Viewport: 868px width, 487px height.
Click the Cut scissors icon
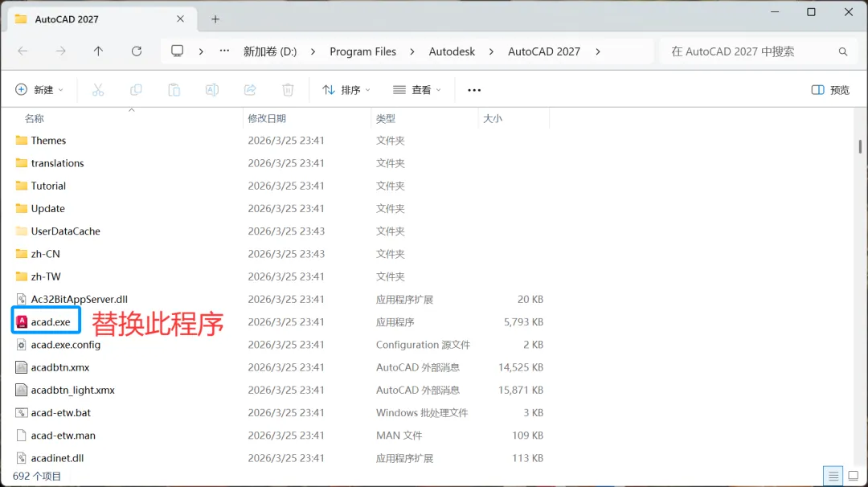click(98, 90)
